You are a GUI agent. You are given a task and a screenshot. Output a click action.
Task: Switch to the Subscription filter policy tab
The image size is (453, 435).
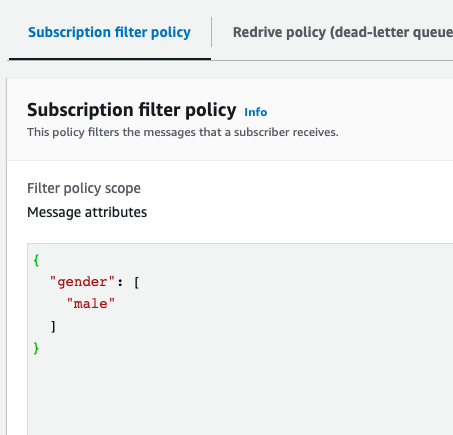click(x=109, y=32)
